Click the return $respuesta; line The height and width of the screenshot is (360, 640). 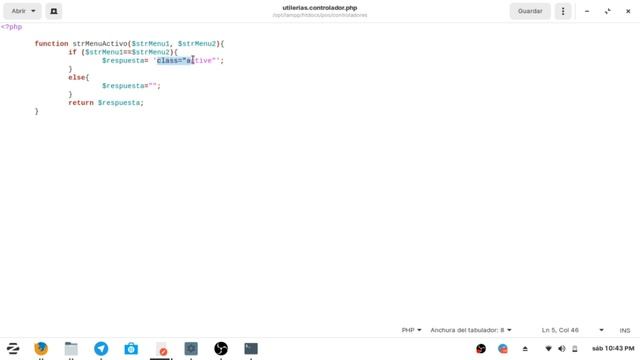[x=106, y=103]
